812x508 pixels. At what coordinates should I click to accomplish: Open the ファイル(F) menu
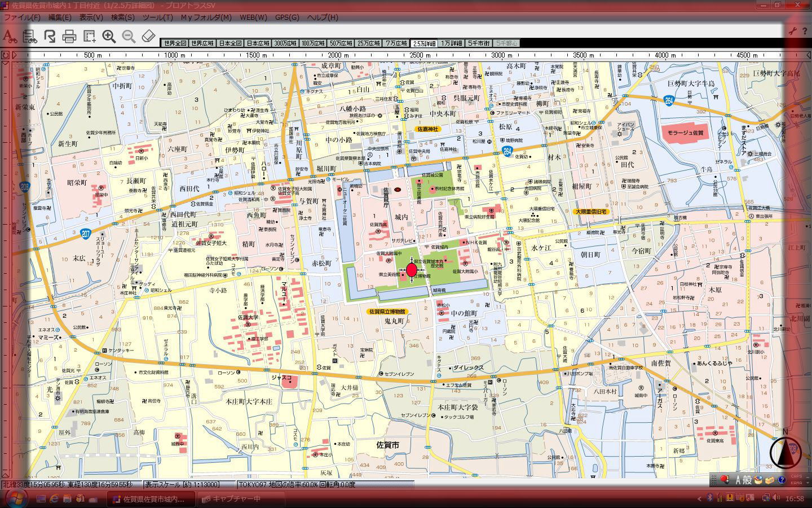tap(22, 17)
